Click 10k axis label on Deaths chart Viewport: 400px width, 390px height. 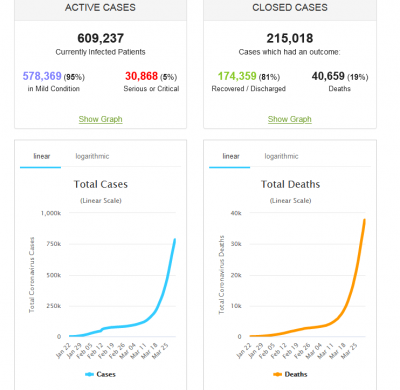(x=236, y=306)
